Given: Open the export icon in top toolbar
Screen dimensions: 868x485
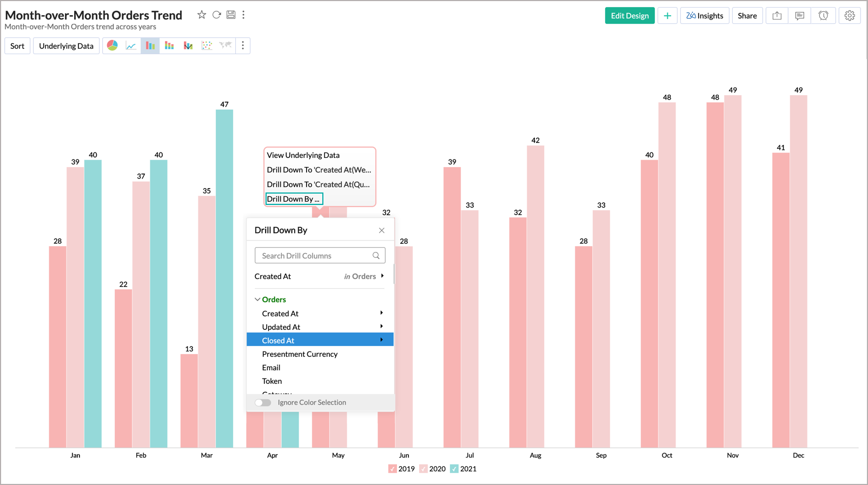Looking at the screenshot, I should coord(777,16).
